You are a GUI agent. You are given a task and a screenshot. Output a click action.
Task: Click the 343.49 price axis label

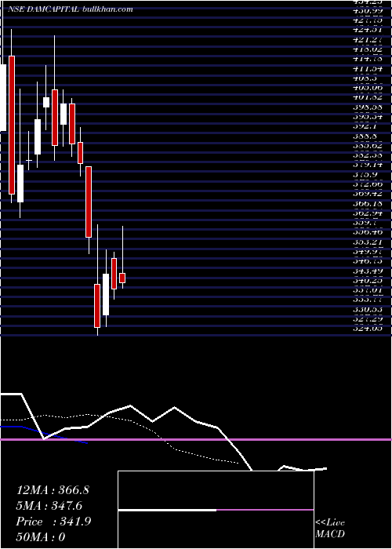pos(368,271)
